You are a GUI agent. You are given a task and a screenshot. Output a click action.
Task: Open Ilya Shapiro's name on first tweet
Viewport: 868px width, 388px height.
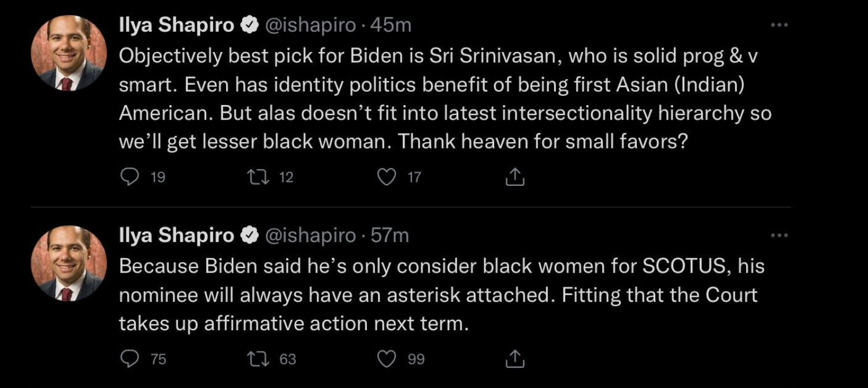176,25
